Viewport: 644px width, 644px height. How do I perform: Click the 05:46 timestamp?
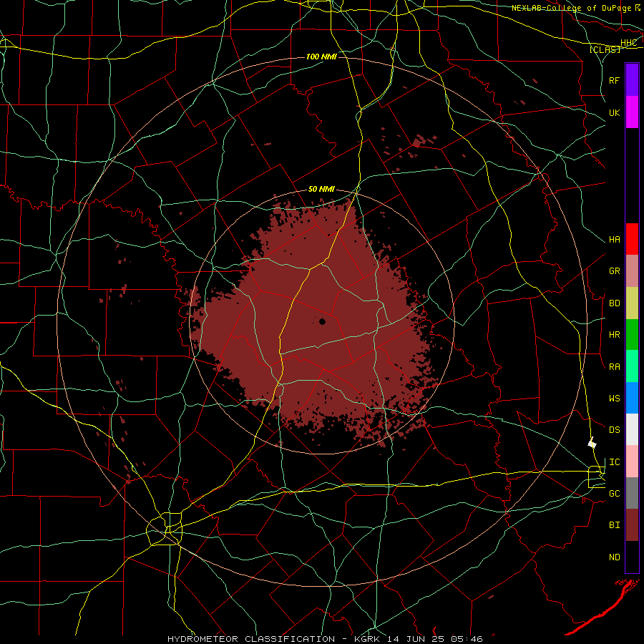[468, 639]
